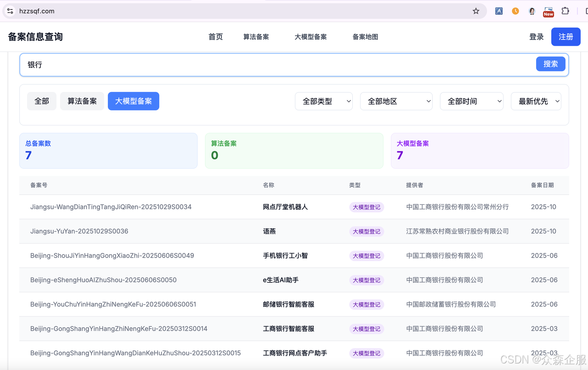The height and width of the screenshot is (370, 588).
Task: Open 大模型备案 in the top navigation
Action: click(x=311, y=37)
